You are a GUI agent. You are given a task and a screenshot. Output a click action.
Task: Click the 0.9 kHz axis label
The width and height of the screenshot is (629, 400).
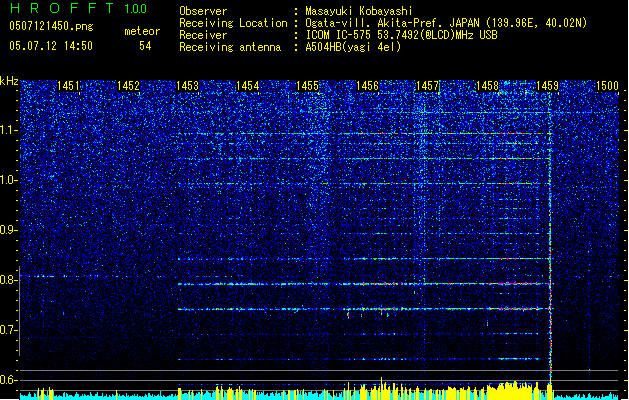click(x=9, y=230)
